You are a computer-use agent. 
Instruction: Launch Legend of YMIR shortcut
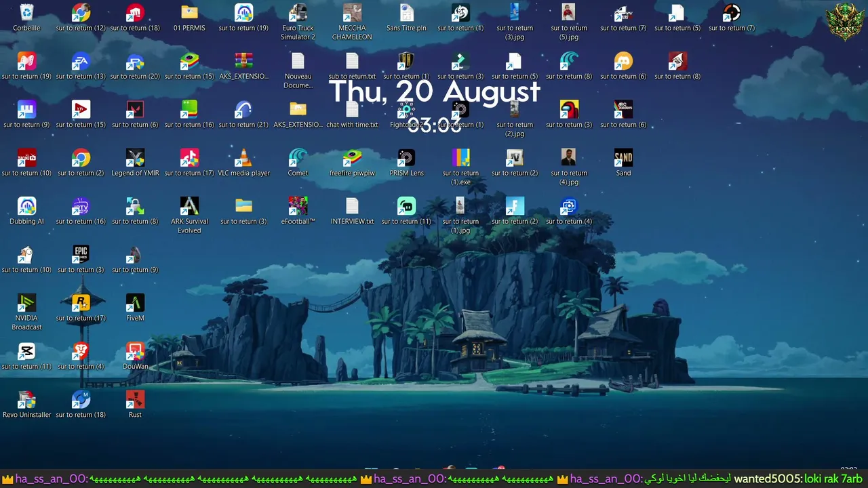[x=135, y=163]
